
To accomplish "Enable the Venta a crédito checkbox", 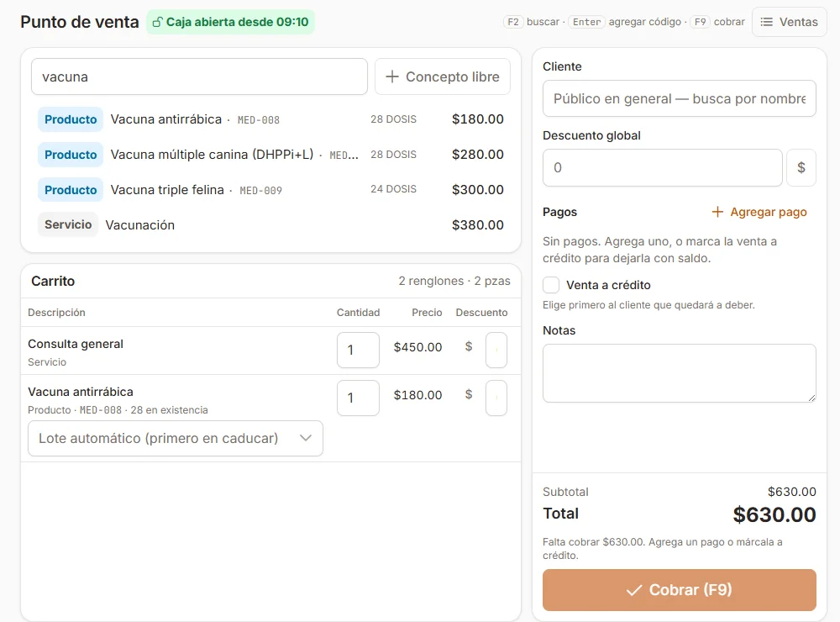I will tap(551, 285).
